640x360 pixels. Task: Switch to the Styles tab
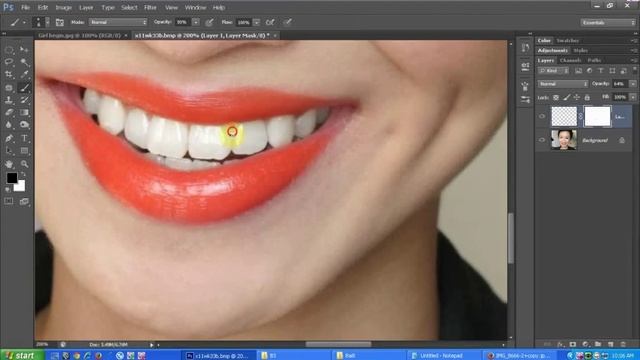click(x=581, y=51)
